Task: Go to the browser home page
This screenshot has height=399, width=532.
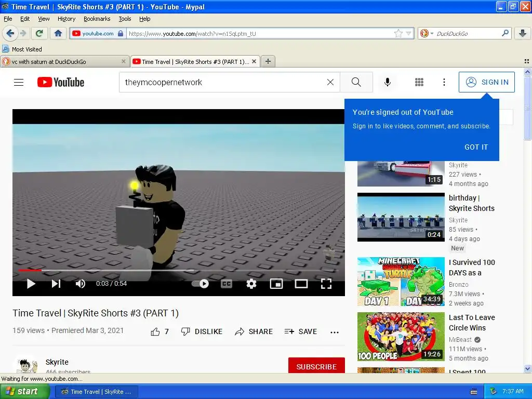Action: click(58, 33)
